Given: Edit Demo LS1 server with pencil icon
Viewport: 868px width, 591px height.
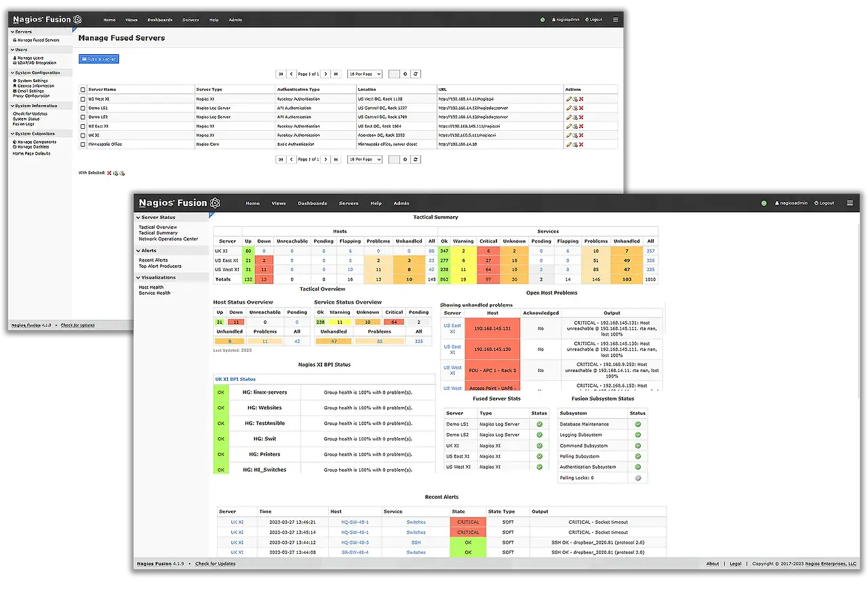Looking at the screenshot, I should point(569,108).
